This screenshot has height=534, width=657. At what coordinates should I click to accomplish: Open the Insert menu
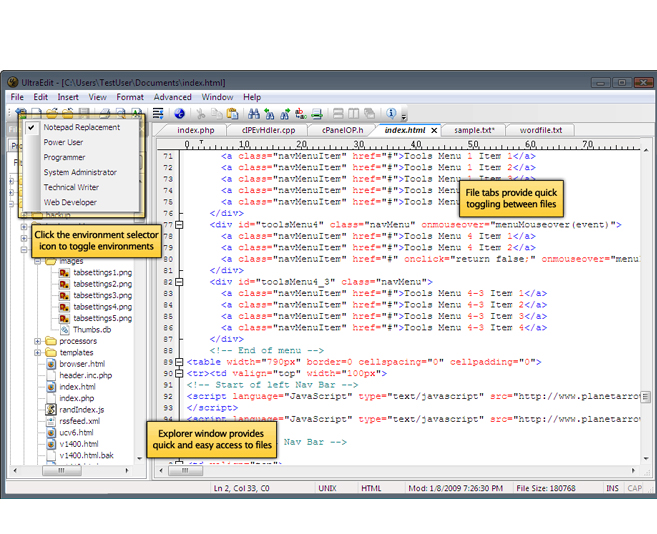68,97
